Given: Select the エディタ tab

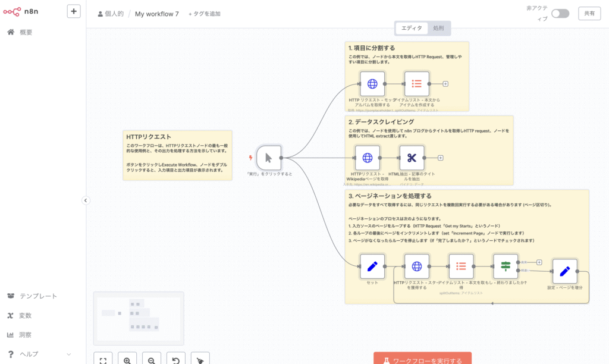Looking at the screenshot, I should click(412, 28).
